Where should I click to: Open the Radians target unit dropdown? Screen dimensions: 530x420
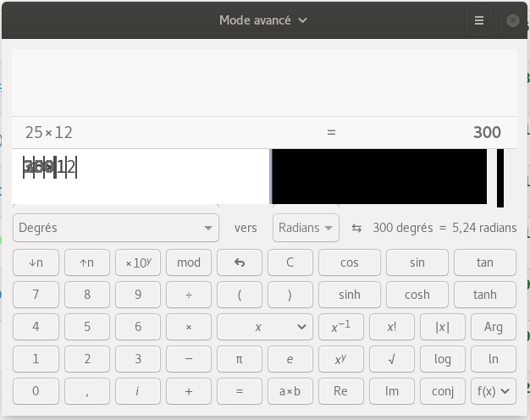click(306, 228)
